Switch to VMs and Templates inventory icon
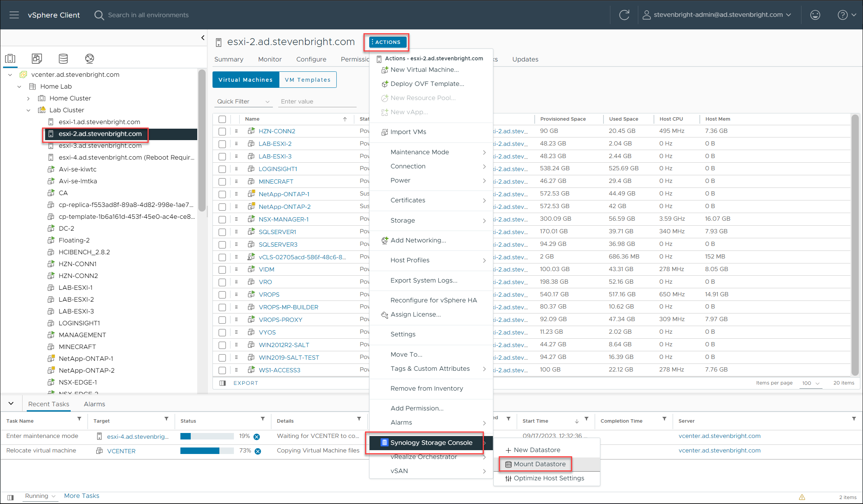Screen dimensions: 863x504 click(37, 58)
